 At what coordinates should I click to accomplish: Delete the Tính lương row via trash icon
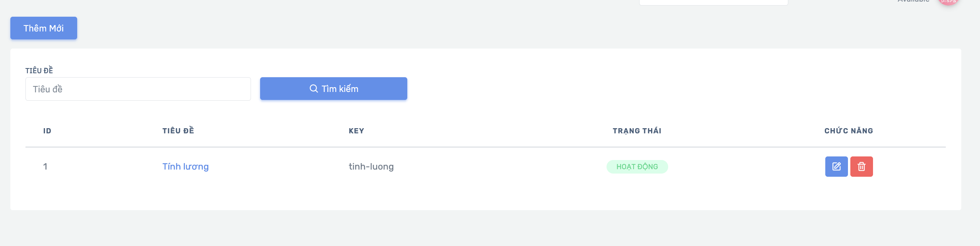coord(861,166)
